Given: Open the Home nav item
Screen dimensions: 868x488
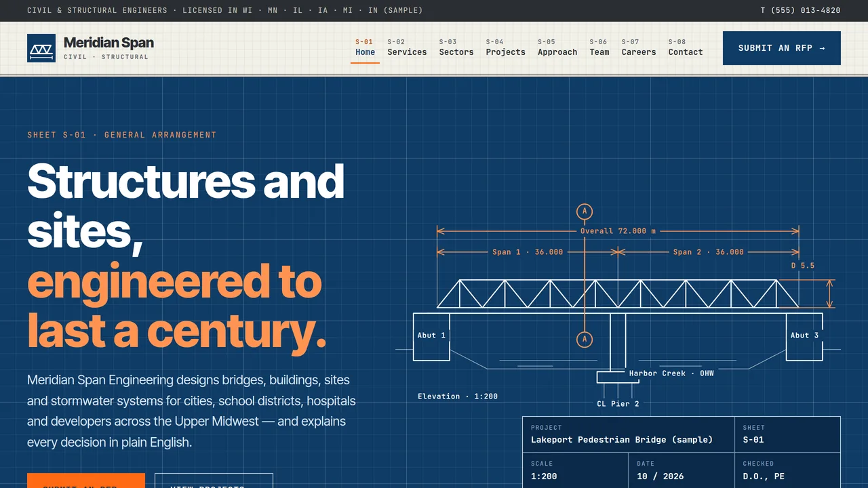Looking at the screenshot, I should tap(365, 47).
